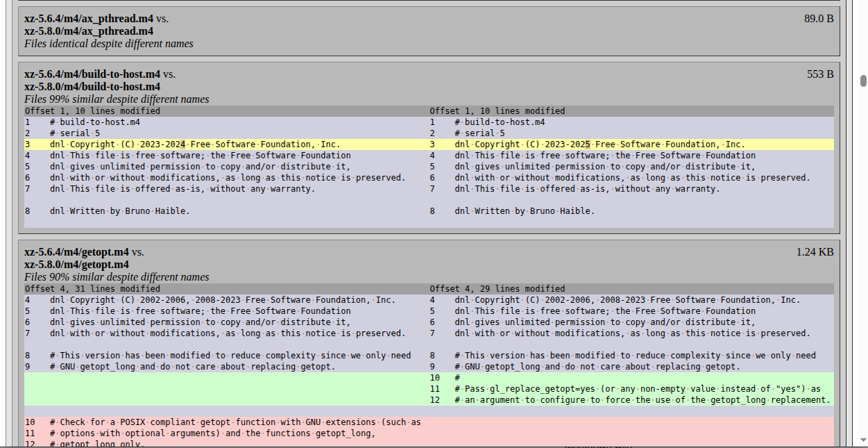
Task: Click the "Offset 4, 29 lines modified" header
Action: click(x=497, y=289)
